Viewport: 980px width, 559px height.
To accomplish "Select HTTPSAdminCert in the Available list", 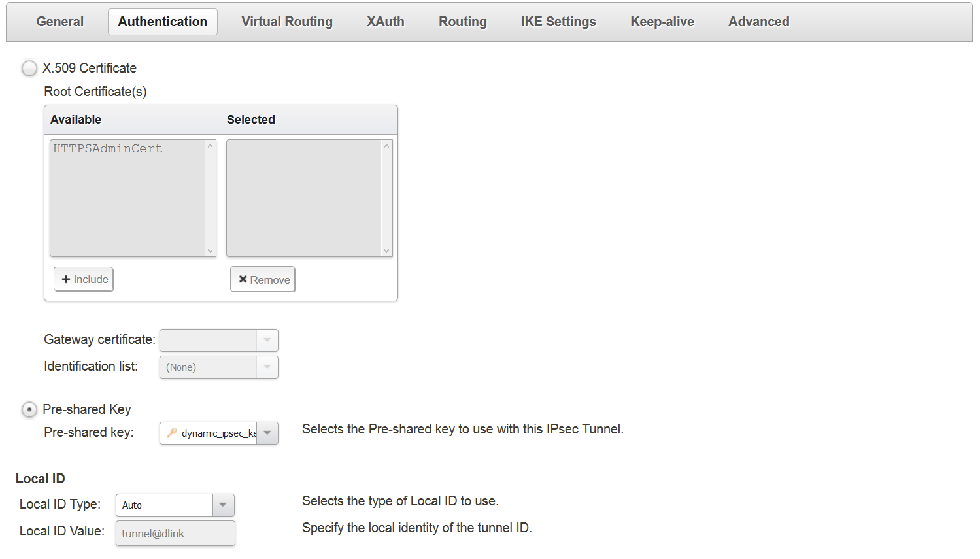I will point(108,149).
